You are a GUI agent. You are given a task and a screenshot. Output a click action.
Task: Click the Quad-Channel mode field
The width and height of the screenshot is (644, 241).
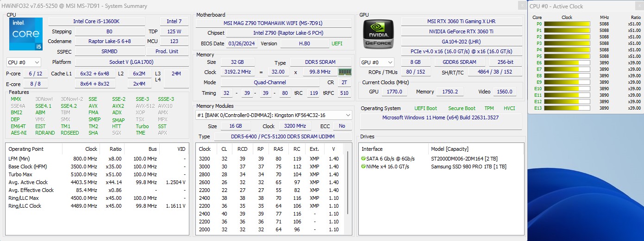tap(270, 82)
